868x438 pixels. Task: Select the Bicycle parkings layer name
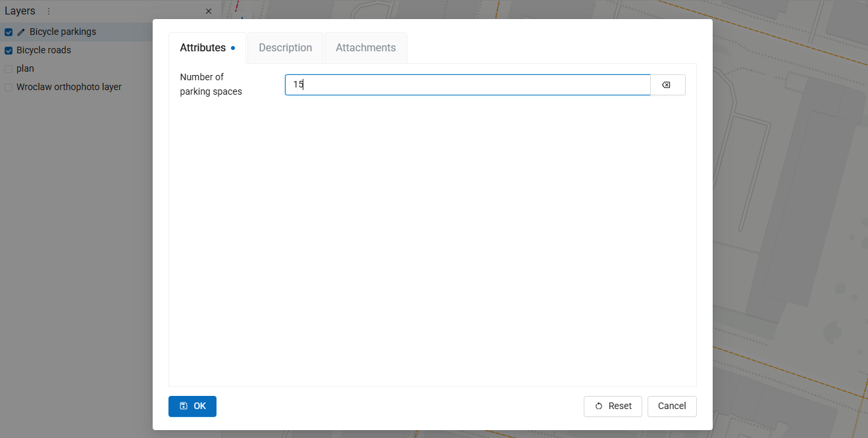click(x=63, y=32)
